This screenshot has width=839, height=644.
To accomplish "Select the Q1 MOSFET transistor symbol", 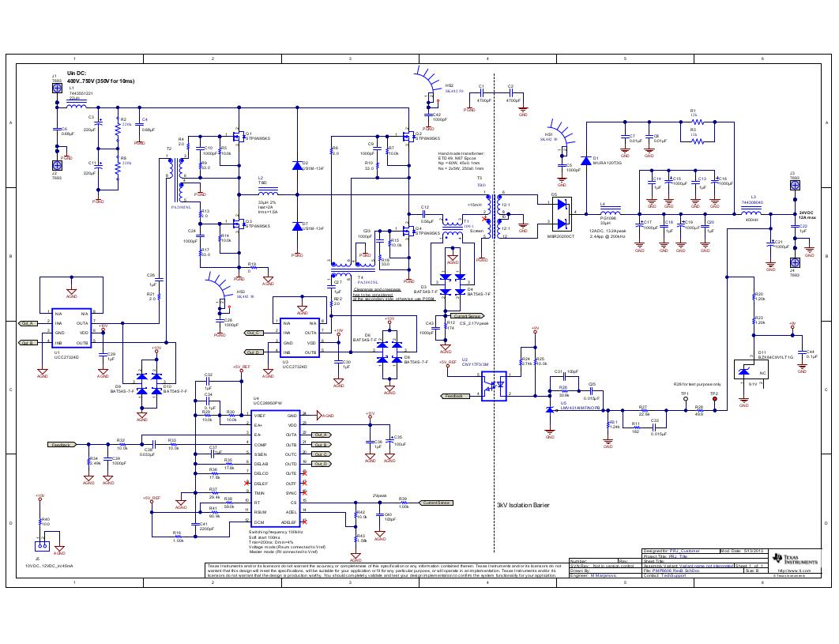I will 236,135.
